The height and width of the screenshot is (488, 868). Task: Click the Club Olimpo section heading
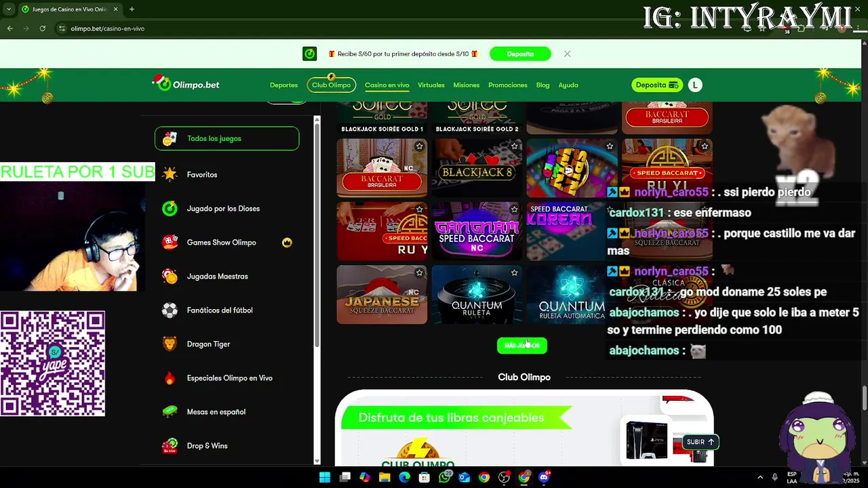tap(524, 377)
